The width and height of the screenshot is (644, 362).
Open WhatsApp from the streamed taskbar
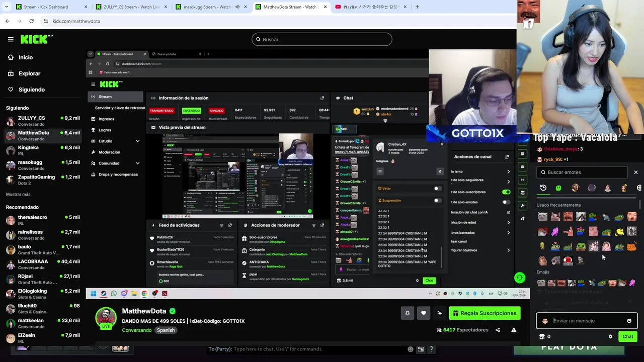(114, 294)
